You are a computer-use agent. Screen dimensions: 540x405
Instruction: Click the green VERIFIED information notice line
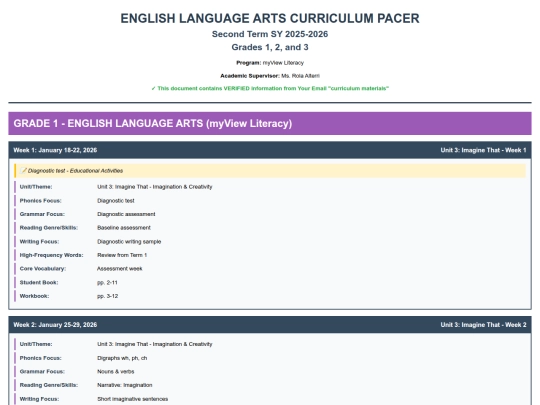pos(270,89)
